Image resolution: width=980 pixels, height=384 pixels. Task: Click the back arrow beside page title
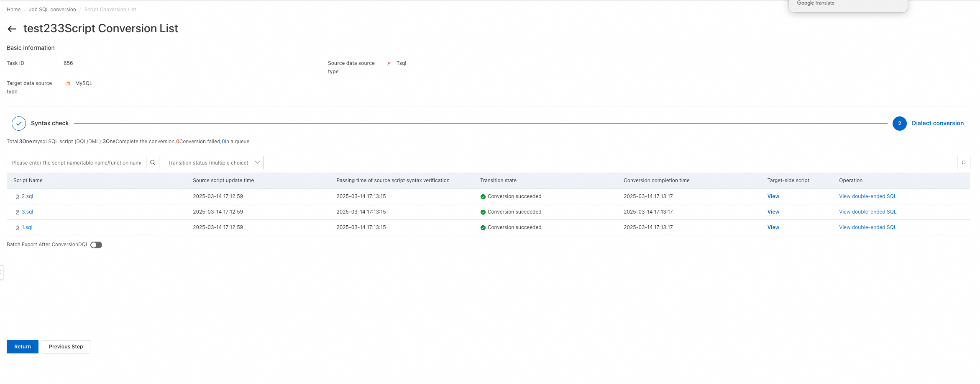click(x=12, y=29)
